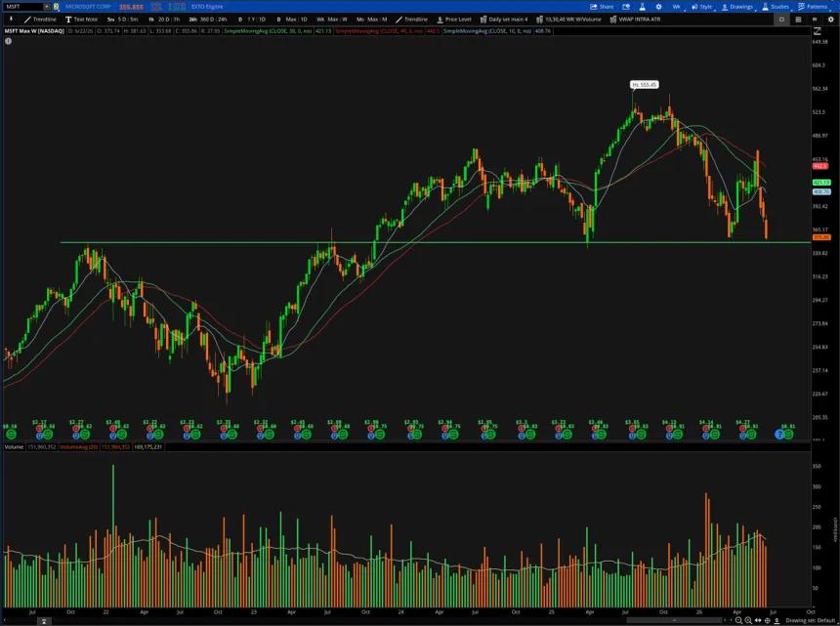840x626 pixels.
Task: Open toolbar settings gear at far right
Action: coord(831,20)
